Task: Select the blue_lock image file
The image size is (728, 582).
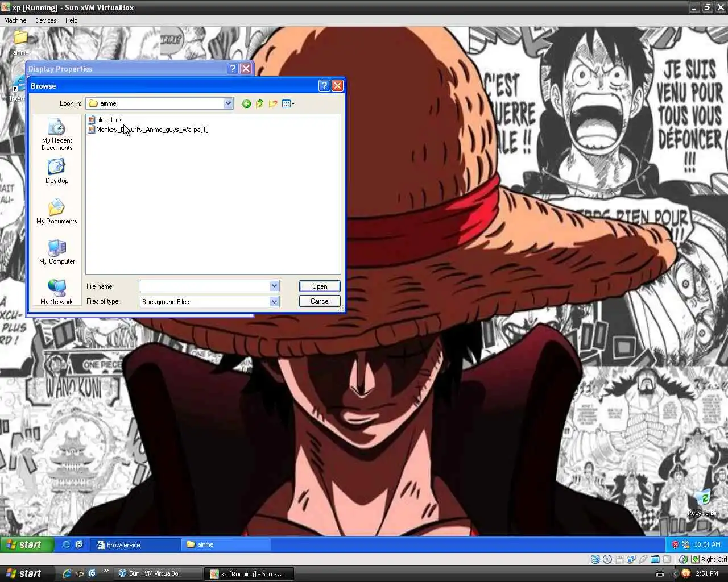Action: coord(105,120)
